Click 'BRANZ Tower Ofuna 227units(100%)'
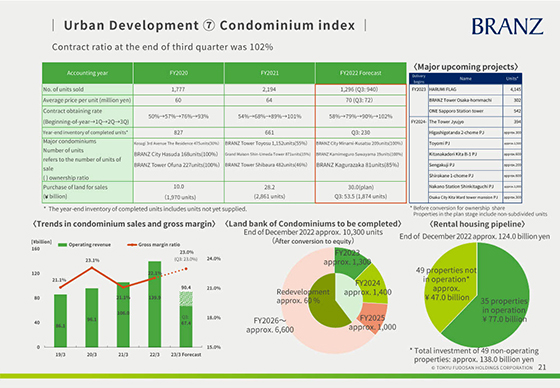The height and width of the screenshot is (388, 560). [x=177, y=165]
